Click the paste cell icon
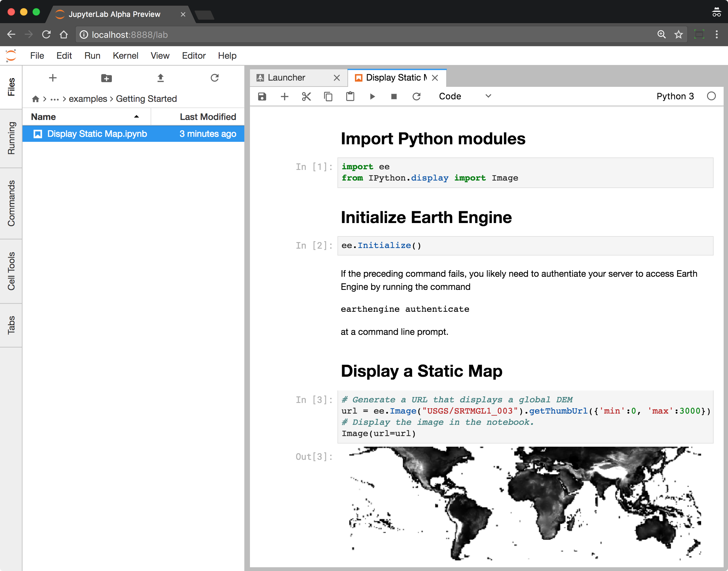The height and width of the screenshot is (571, 728). [x=351, y=96]
